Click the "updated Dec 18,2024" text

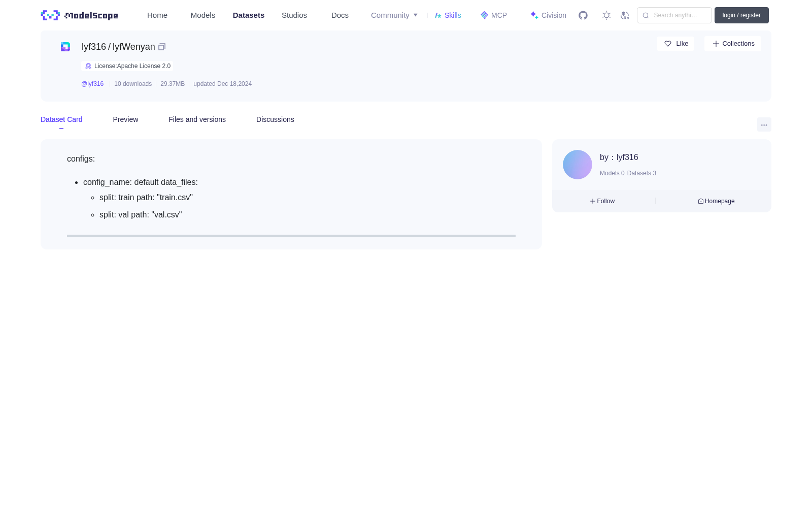[x=222, y=84]
